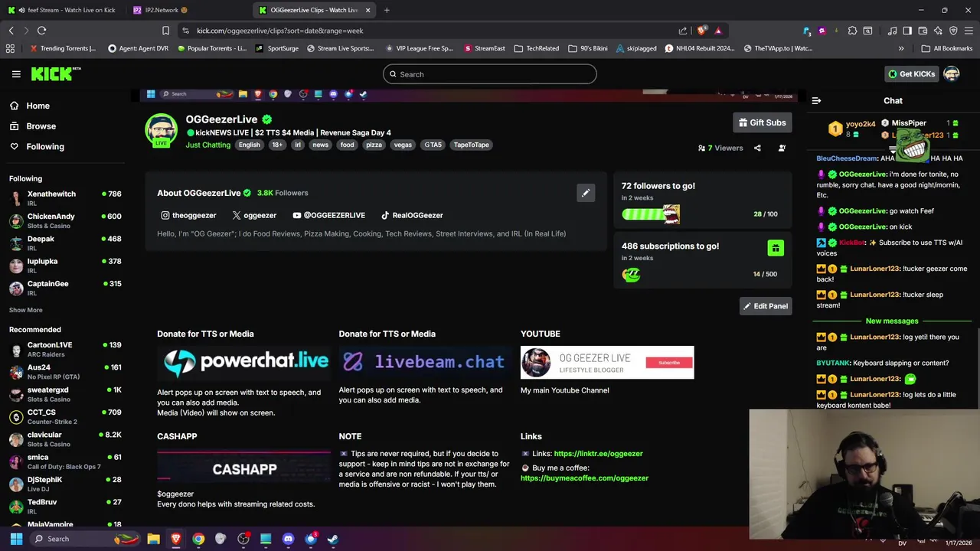Open the Kick hamburger menu
Viewport: 980px width, 551px height.
coord(16,74)
